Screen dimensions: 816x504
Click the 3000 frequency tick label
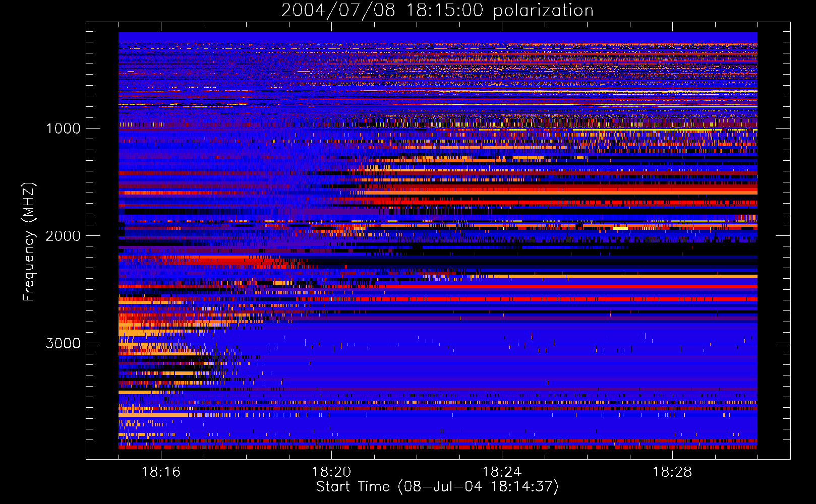63,343
